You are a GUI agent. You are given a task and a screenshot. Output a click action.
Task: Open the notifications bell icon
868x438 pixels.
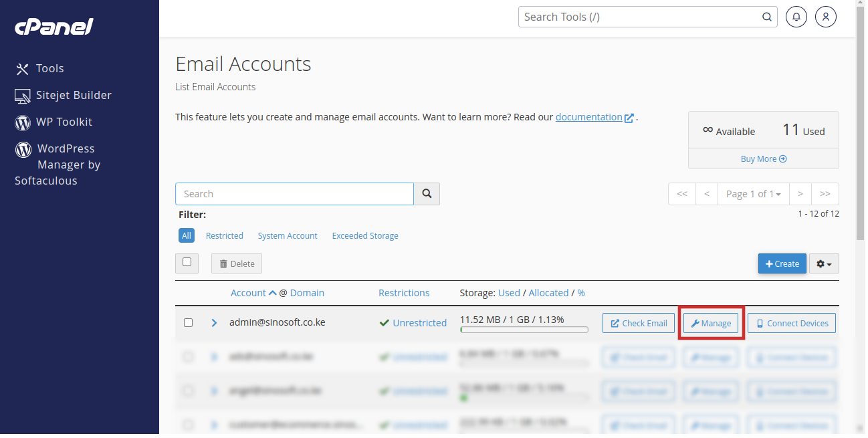point(796,17)
